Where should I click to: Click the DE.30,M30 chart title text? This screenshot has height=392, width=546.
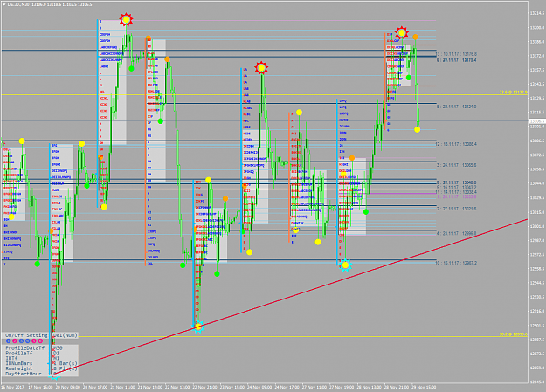point(18,4)
